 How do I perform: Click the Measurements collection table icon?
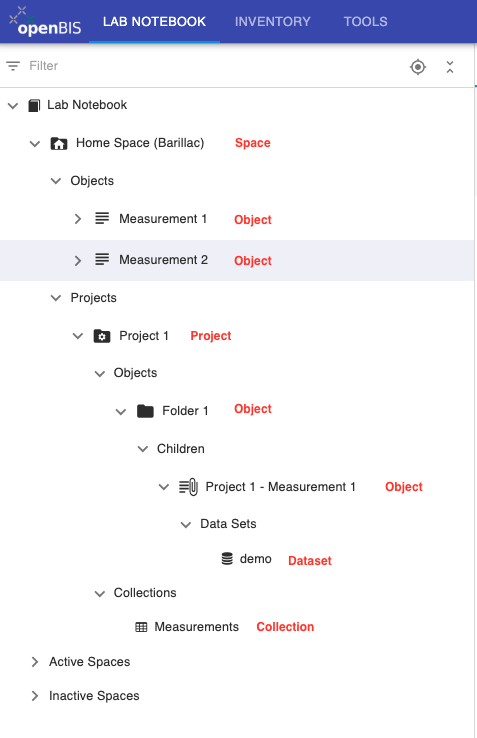(141, 627)
